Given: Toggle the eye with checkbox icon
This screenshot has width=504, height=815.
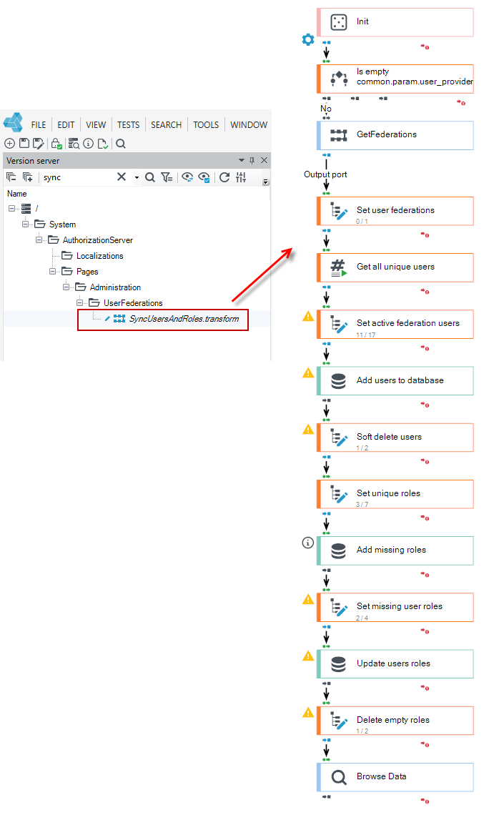Looking at the screenshot, I should tap(204, 177).
